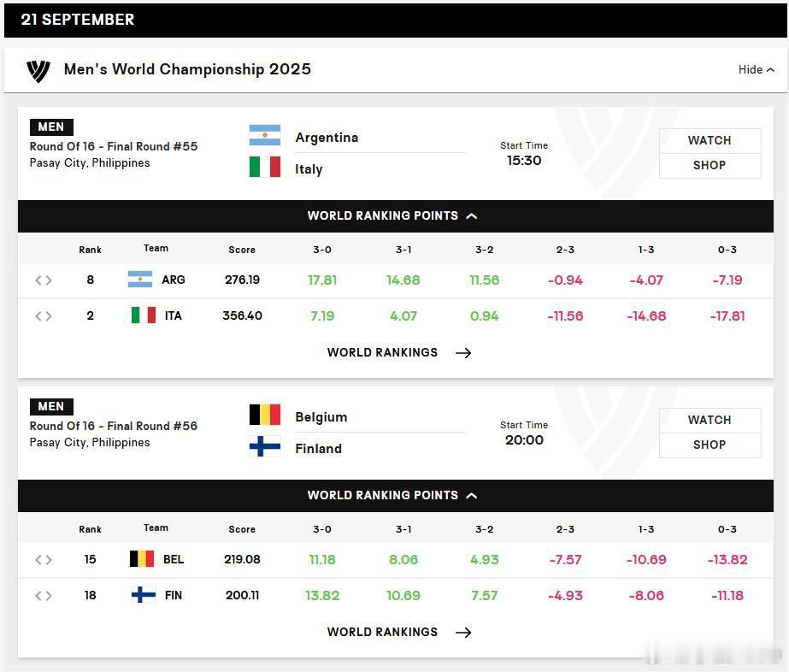Click the compare arrows icon beside BEL row
Screen dimensions: 789x672
click(44, 560)
